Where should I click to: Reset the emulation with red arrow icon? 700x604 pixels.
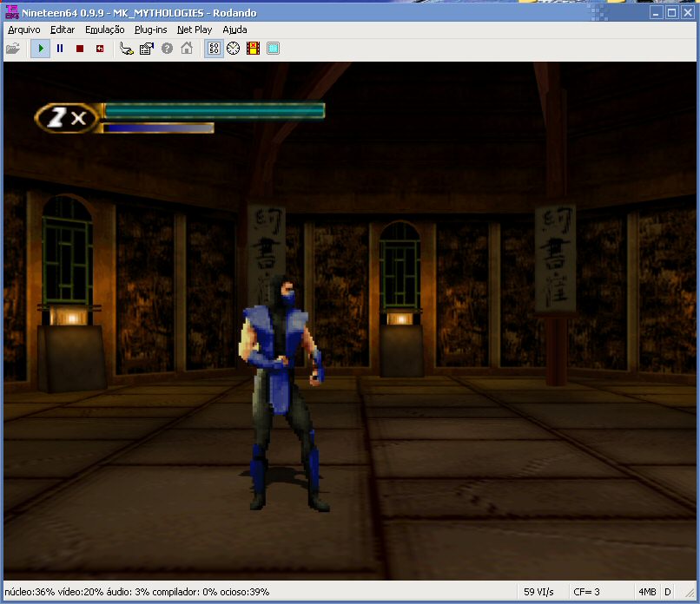(x=100, y=49)
